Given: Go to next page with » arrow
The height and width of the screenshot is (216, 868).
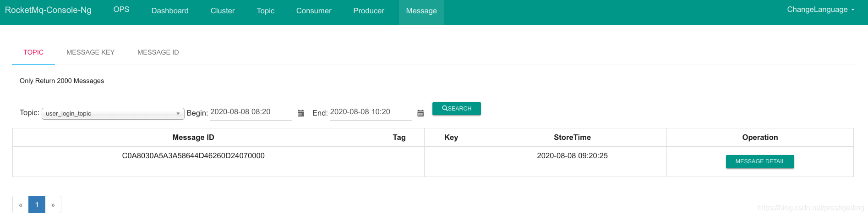Looking at the screenshot, I should [x=53, y=205].
